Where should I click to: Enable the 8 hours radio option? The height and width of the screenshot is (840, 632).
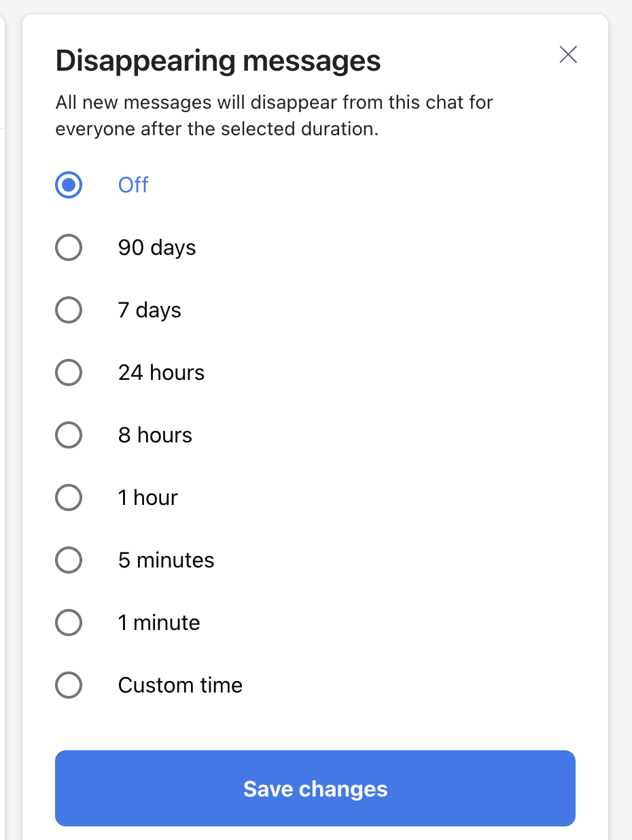click(69, 435)
